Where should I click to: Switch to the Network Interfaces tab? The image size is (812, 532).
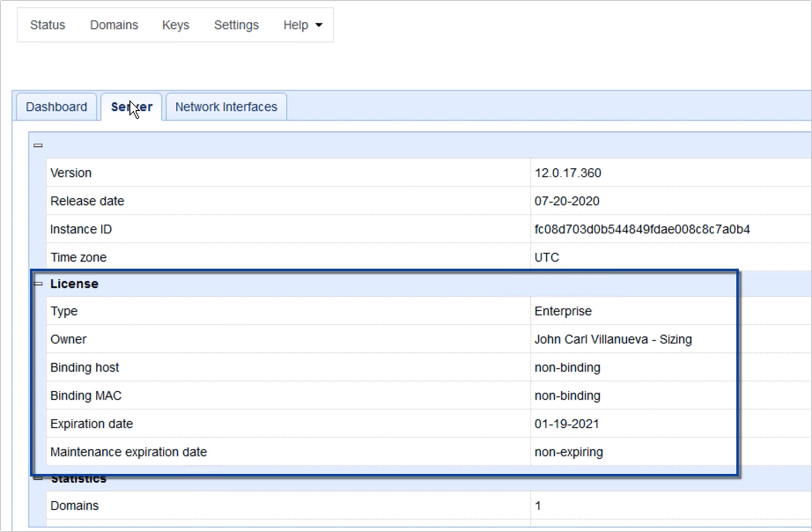coord(225,107)
